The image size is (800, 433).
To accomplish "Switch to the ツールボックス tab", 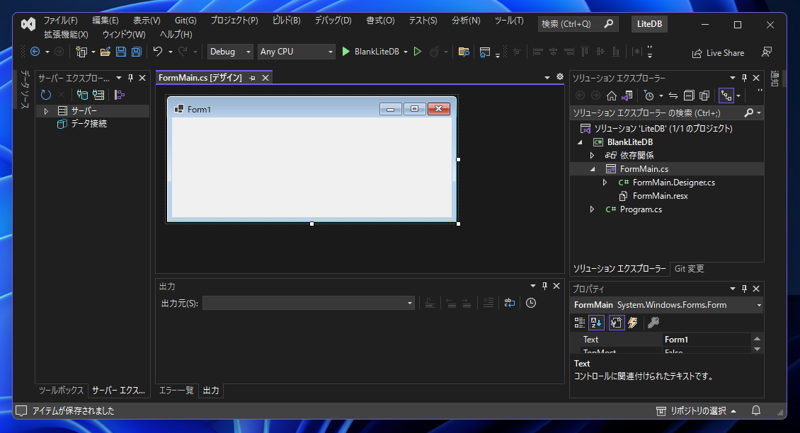I will [61, 390].
